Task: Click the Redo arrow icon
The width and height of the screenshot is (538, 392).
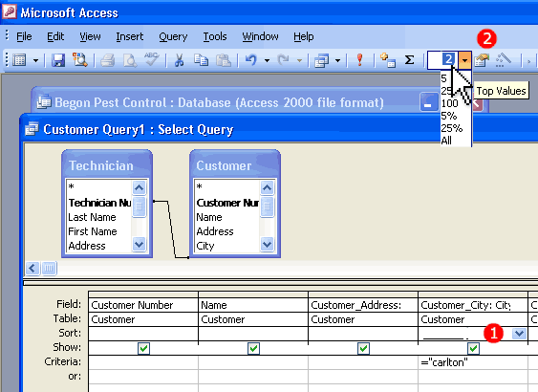Action: pos(284,60)
